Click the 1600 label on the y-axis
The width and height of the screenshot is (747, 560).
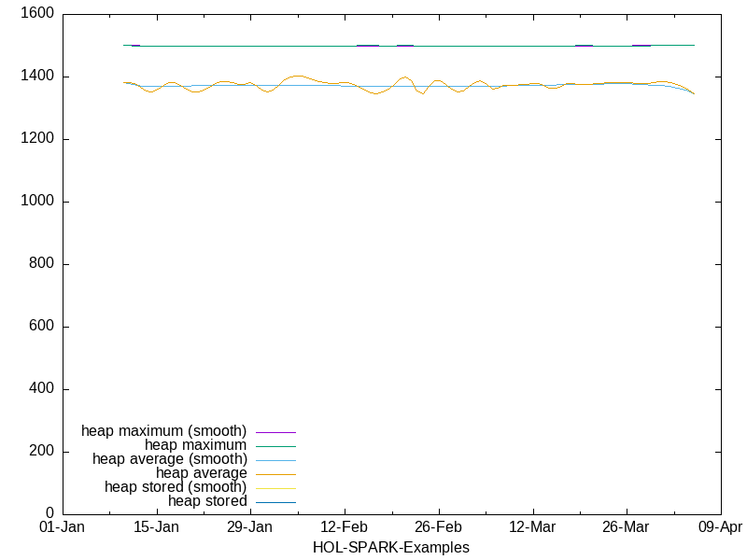tap(36, 14)
